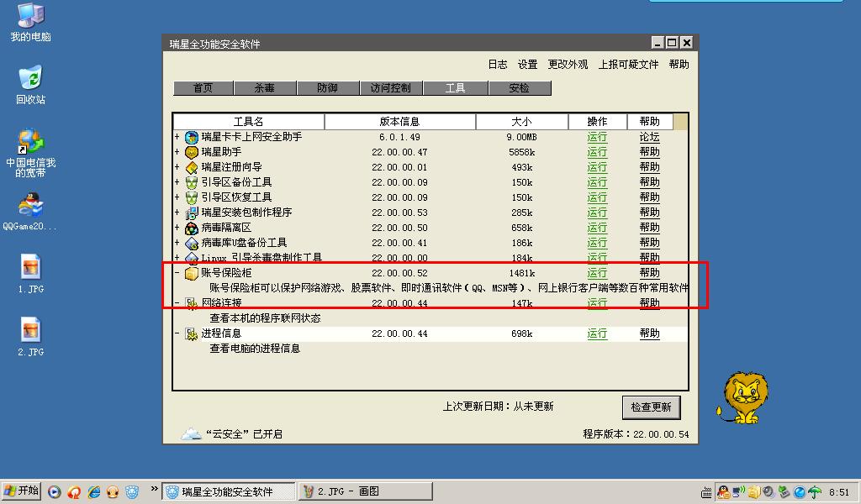Select the 工具 tab
Image resolution: width=861 pixels, height=504 pixels.
pos(455,87)
